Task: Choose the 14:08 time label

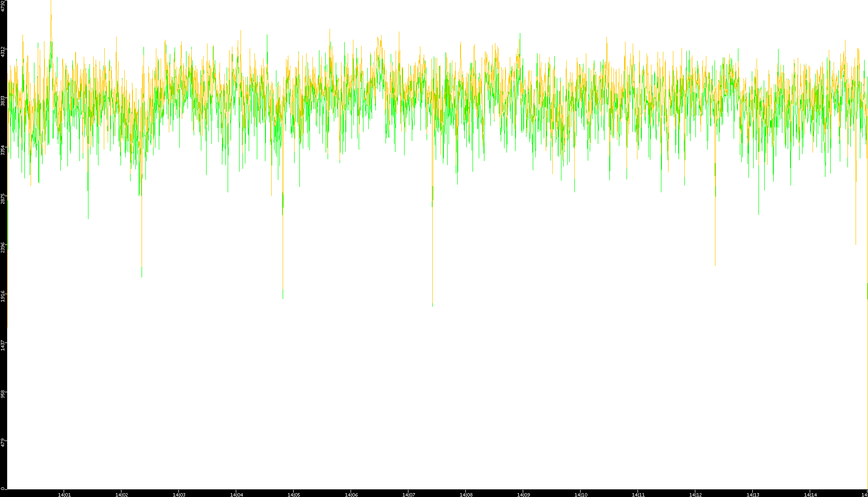Action: tap(466, 495)
